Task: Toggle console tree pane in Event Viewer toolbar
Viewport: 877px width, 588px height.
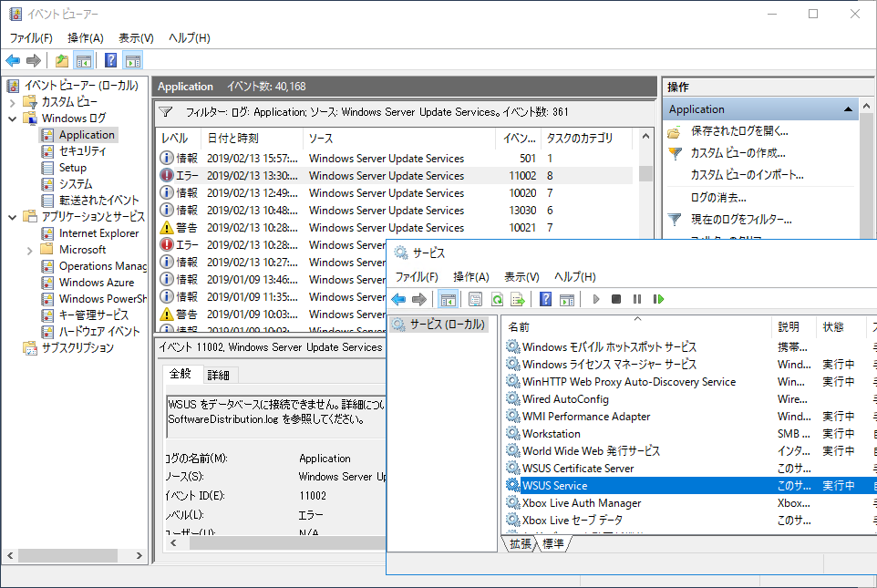Action: click(x=84, y=60)
